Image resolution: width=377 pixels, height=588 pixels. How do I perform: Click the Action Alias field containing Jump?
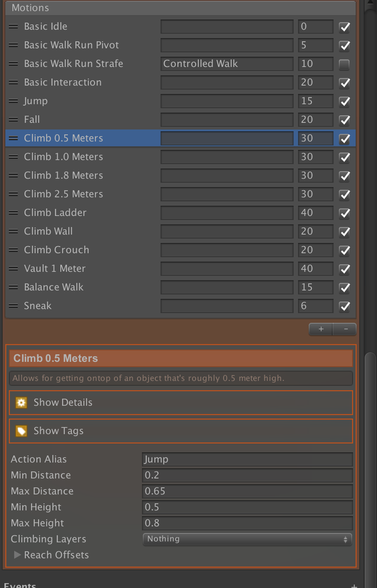(x=247, y=459)
